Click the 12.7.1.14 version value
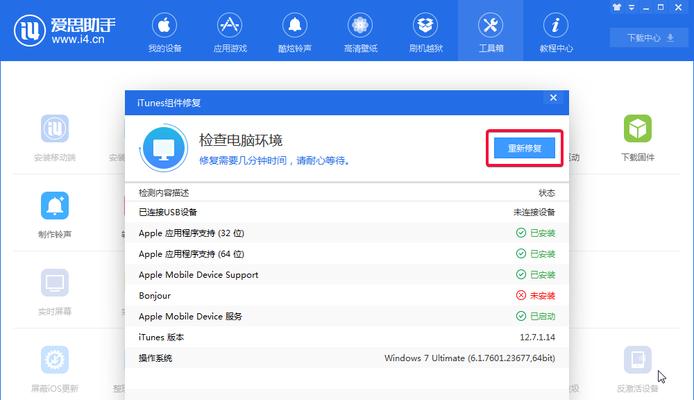 pos(537,337)
